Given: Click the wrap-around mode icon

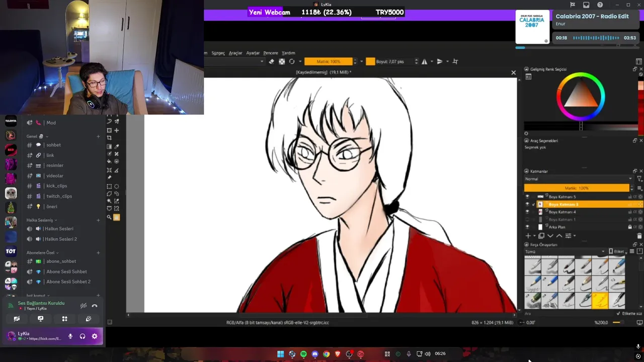Looking at the screenshot, I should (x=455, y=61).
